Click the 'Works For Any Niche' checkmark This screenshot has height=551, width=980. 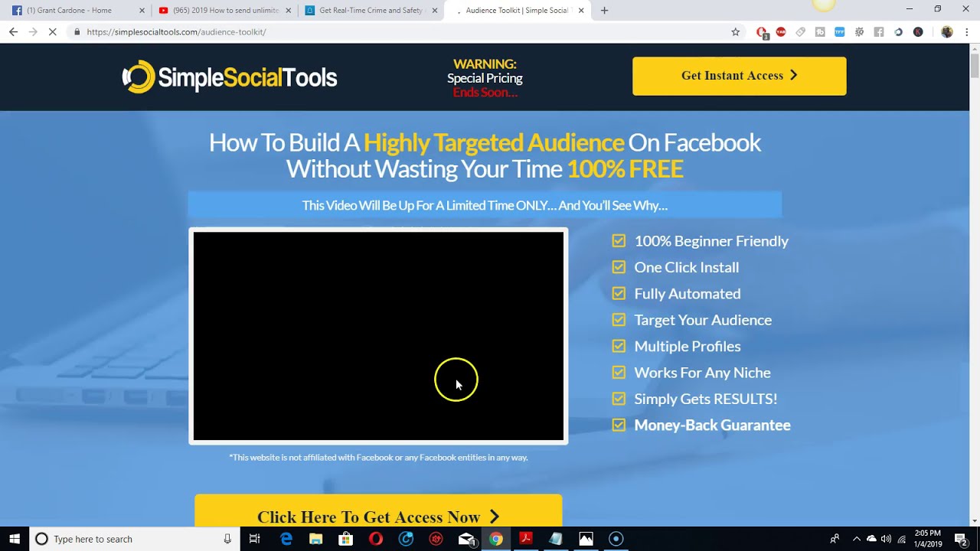619,373
